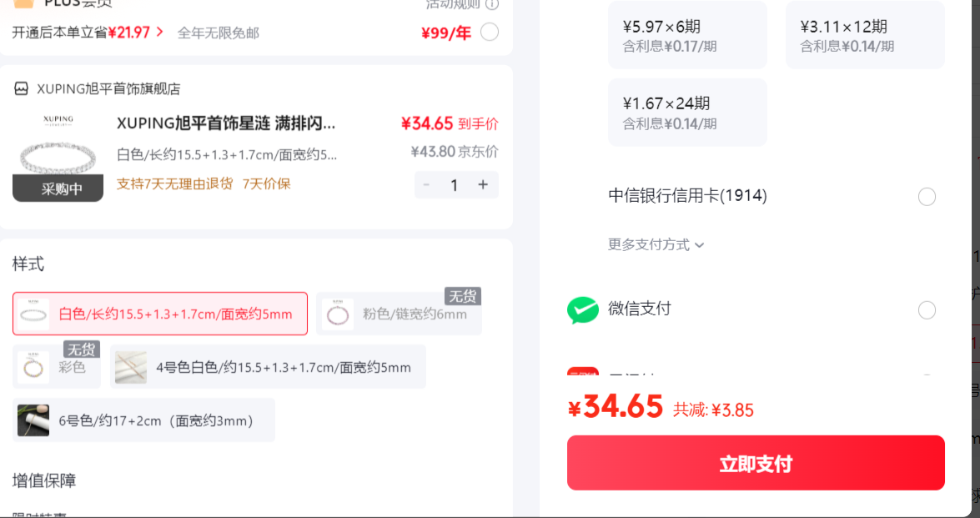Choose the ¥5.97×6期 installment option
Viewport: 980px width, 518px height.
(x=687, y=34)
